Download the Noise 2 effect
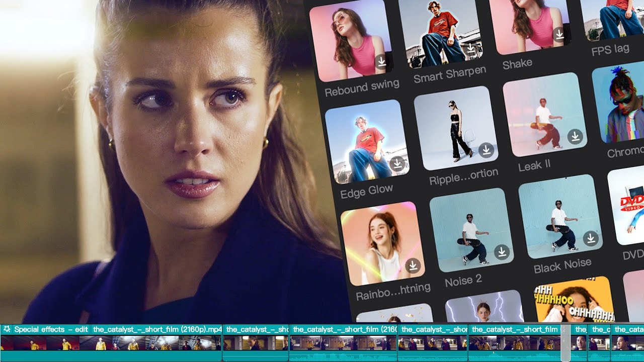 [x=502, y=252]
